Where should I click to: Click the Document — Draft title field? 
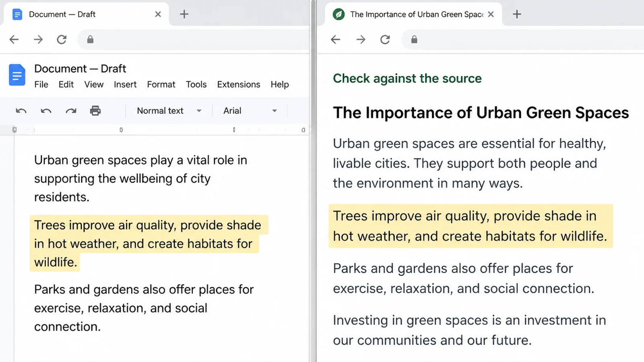(x=80, y=68)
